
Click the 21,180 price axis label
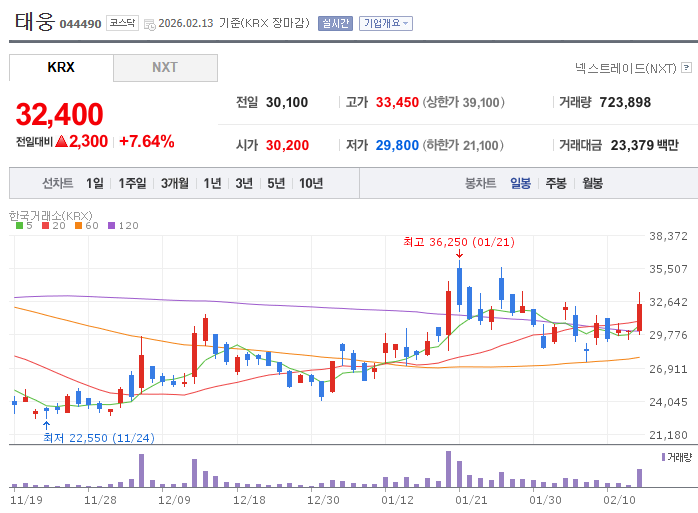[x=668, y=435]
